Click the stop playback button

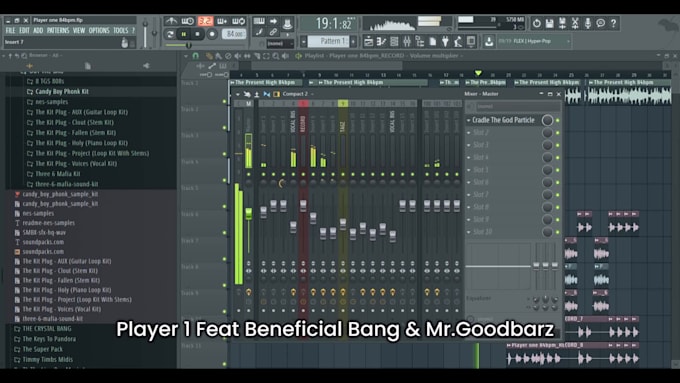pyautogui.click(x=197, y=34)
